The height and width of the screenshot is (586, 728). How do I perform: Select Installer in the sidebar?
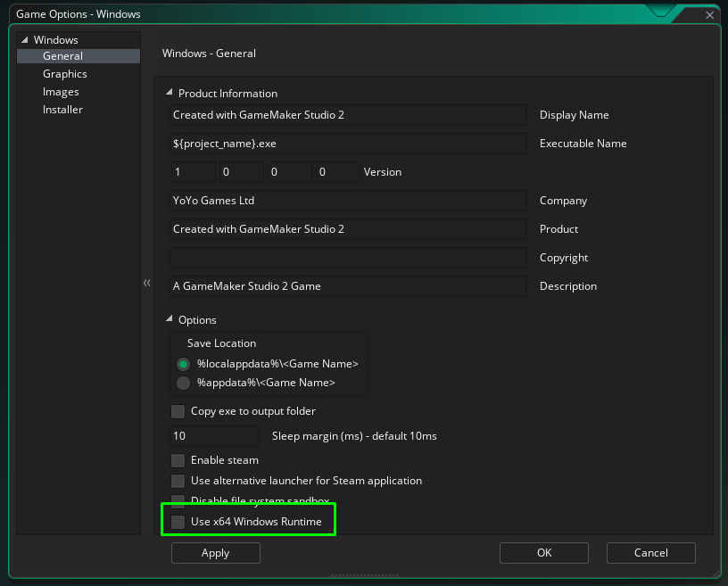[x=62, y=109]
